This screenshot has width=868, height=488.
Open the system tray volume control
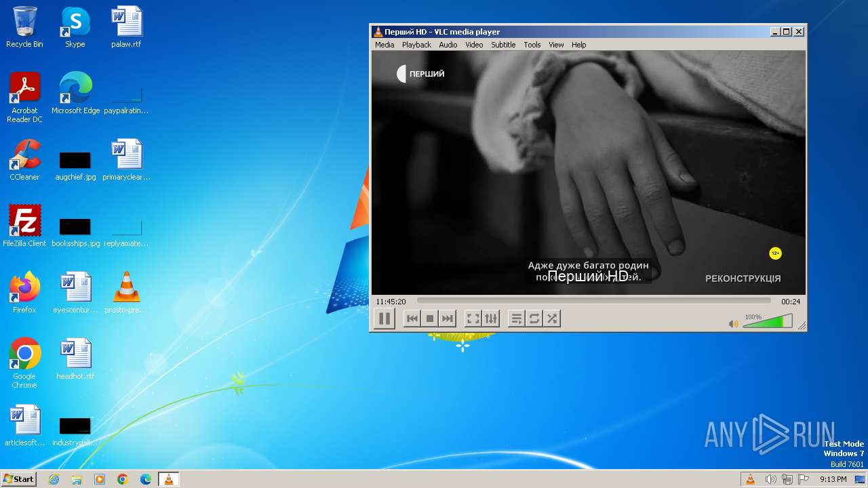pos(770,479)
